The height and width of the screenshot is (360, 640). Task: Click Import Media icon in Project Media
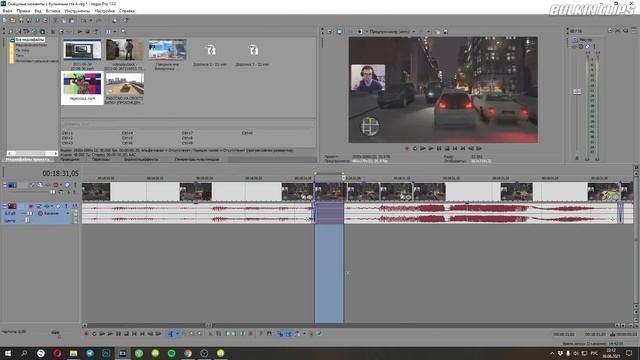pos(11,31)
